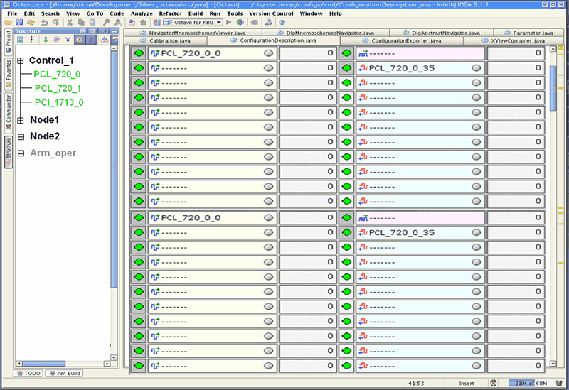Toggle green indicator beside PCL_720_0_0 top row
Image resolution: width=569 pixels, height=390 pixels.
(139, 53)
